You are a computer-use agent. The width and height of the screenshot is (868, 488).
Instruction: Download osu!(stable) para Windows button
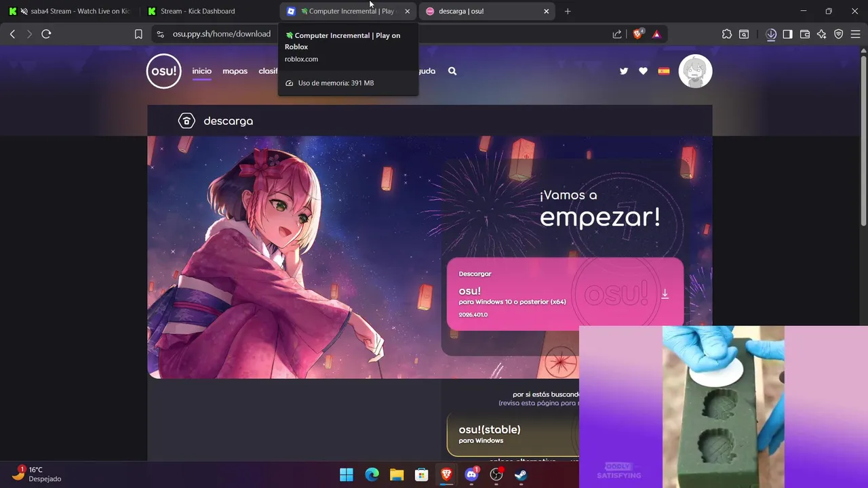pyautogui.click(x=513, y=434)
